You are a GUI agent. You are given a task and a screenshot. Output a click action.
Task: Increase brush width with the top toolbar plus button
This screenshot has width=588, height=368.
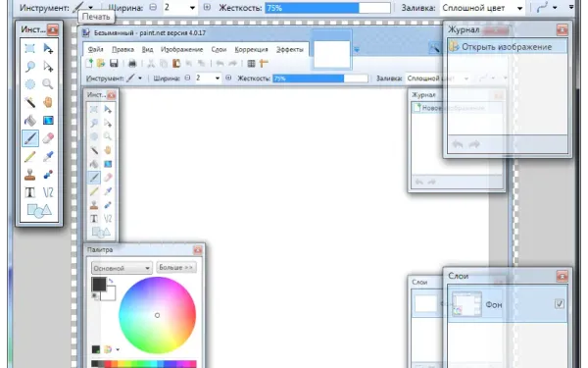pyautogui.click(x=207, y=7)
